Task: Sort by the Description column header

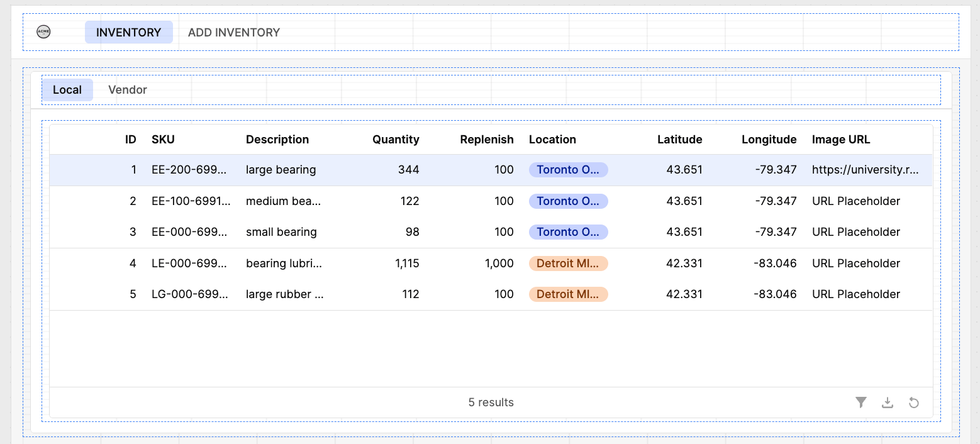Action: 277,140
